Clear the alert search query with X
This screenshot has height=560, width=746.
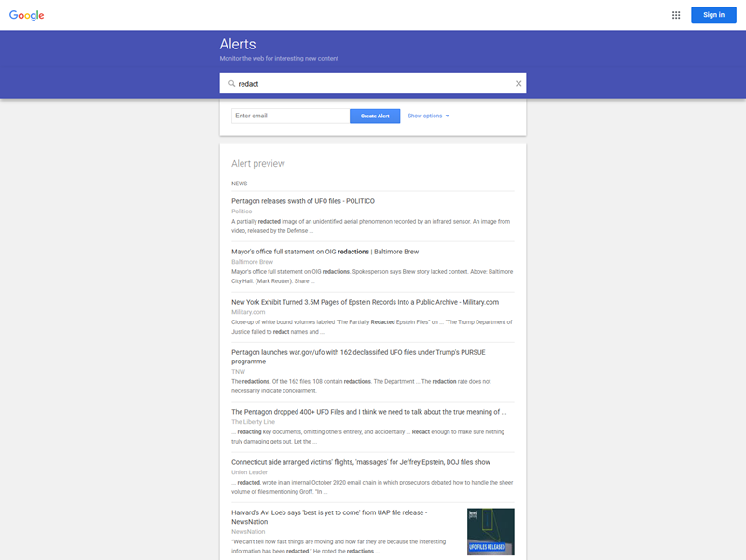tap(518, 83)
